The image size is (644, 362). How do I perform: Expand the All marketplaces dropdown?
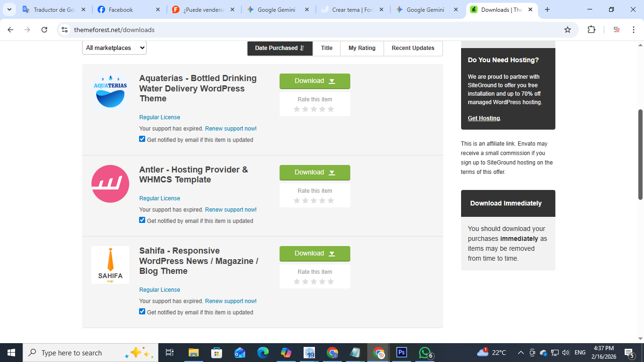tap(114, 48)
